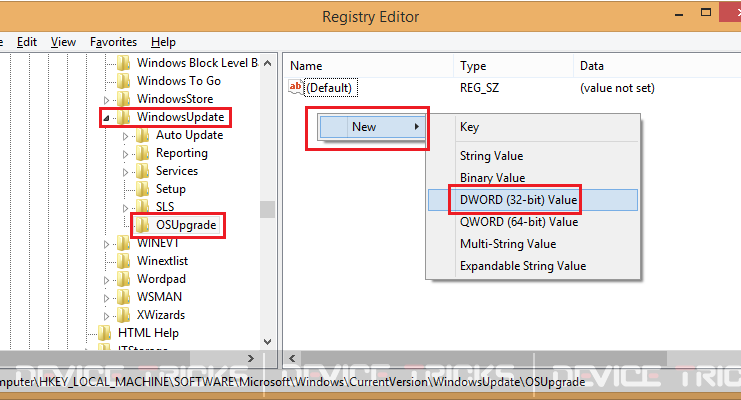Select the Services key label
This screenshot has height=400, width=741.
177,171
